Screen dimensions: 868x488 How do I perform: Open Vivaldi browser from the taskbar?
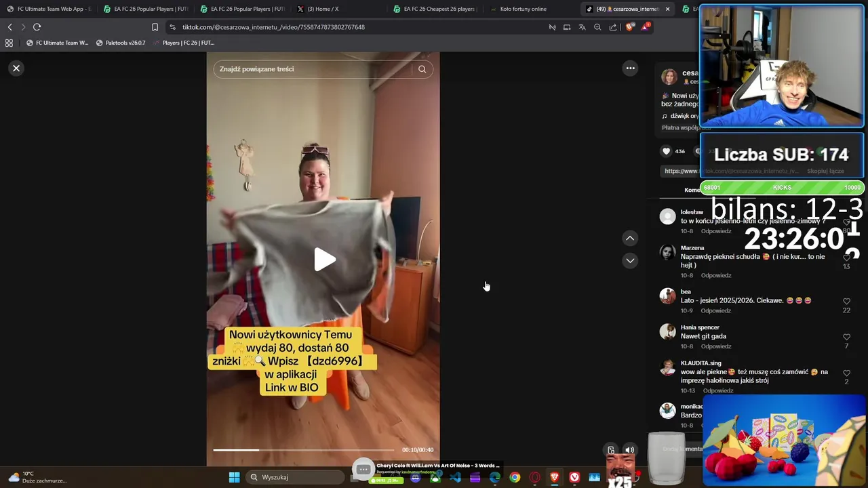pyautogui.click(x=574, y=477)
